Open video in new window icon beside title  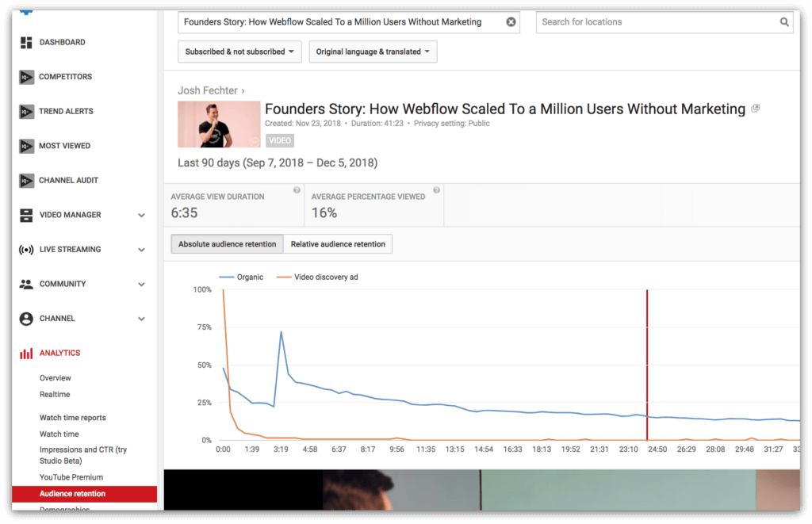[756, 109]
